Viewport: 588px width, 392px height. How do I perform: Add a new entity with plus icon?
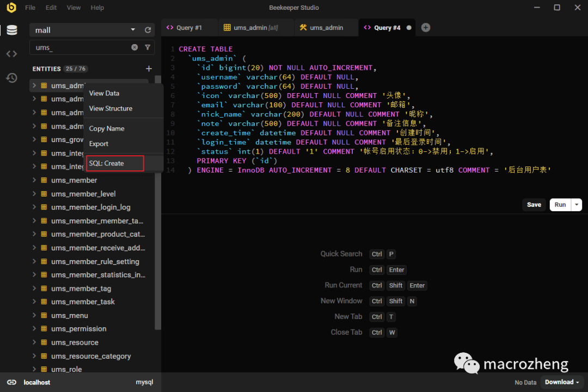(149, 69)
